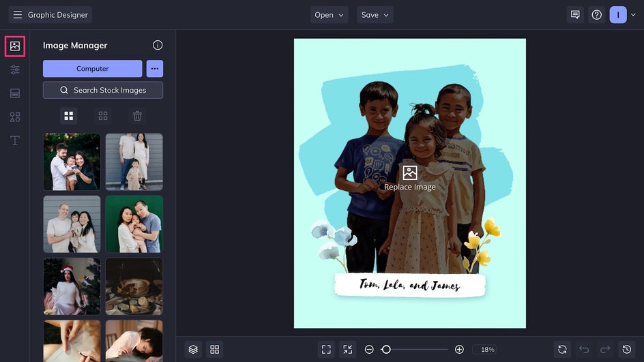This screenshot has width=644, height=362.
Task: Redo the last action
Action: pyautogui.click(x=605, y=349)
